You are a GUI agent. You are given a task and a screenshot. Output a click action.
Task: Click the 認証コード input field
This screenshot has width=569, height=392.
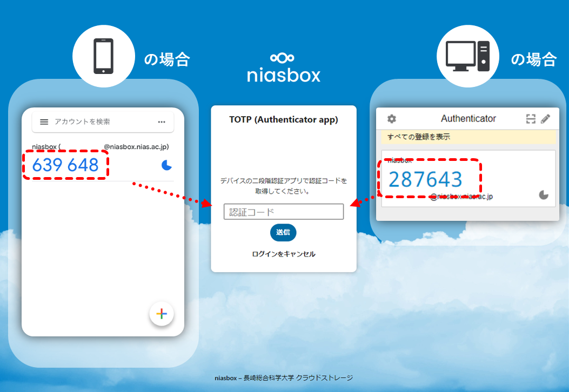tap(283, 212)
